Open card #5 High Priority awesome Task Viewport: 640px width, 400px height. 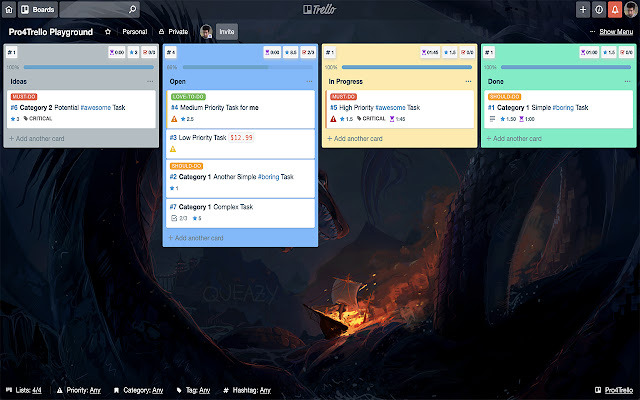click(x=400, y=109)
